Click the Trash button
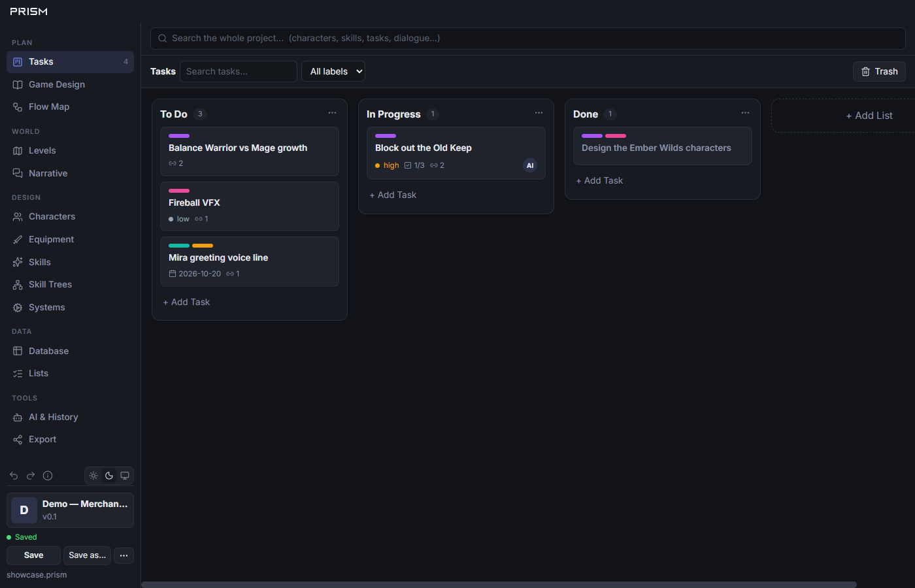Screen dimensions: 915x588 [x=879, y=71]
